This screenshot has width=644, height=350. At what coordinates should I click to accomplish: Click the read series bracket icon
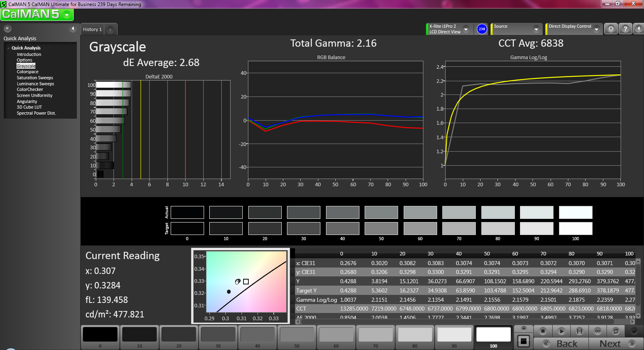pyautogui.click(x=579, y=331)
